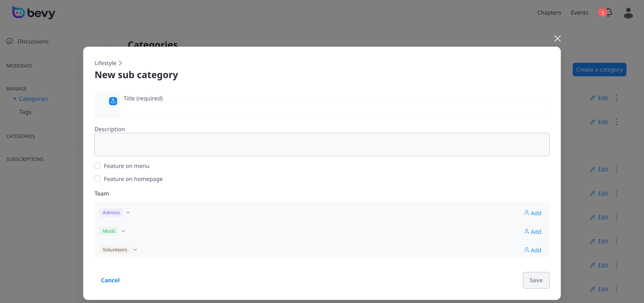Viewport: 644px width, 303px height.
Task: Click into the Description text area
Action: point(322,144)
